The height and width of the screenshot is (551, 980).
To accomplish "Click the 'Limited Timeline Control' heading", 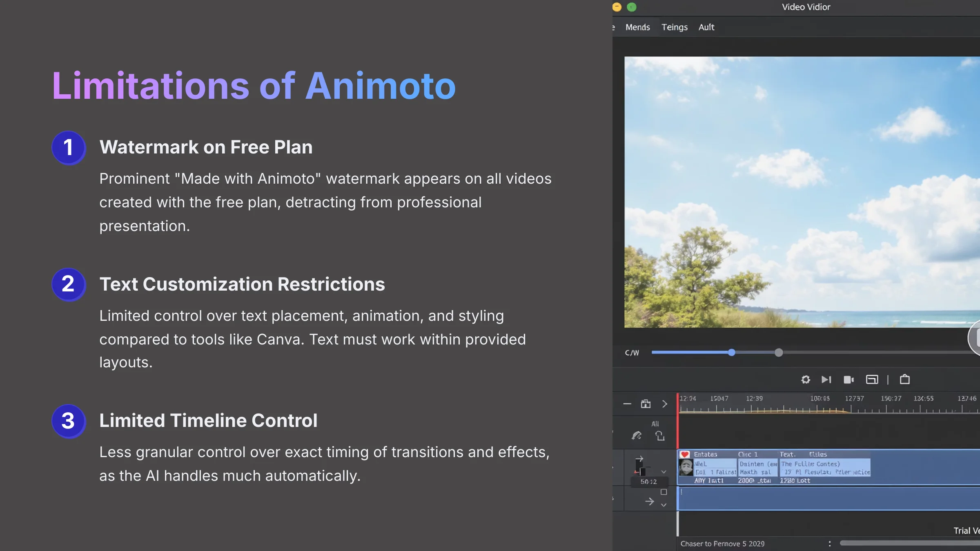I will coord(208,420).
